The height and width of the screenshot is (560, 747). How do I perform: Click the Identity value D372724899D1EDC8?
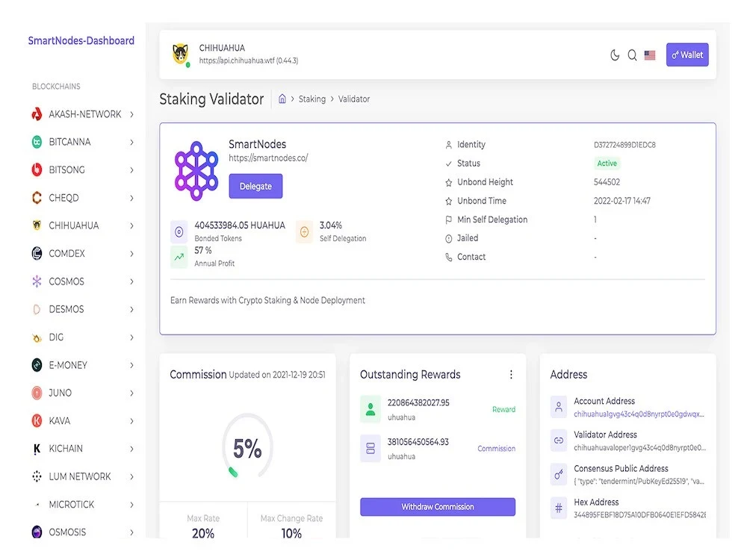[x=624, y=145]
